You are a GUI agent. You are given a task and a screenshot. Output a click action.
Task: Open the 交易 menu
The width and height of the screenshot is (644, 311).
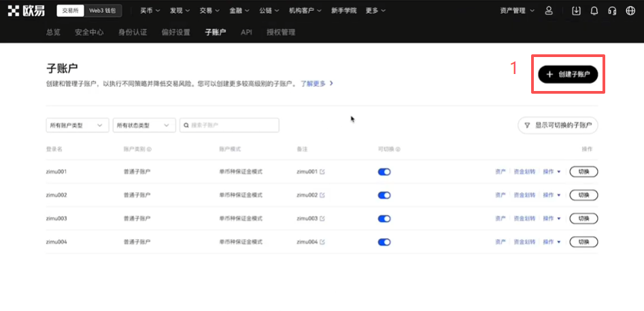coord(210,11)
